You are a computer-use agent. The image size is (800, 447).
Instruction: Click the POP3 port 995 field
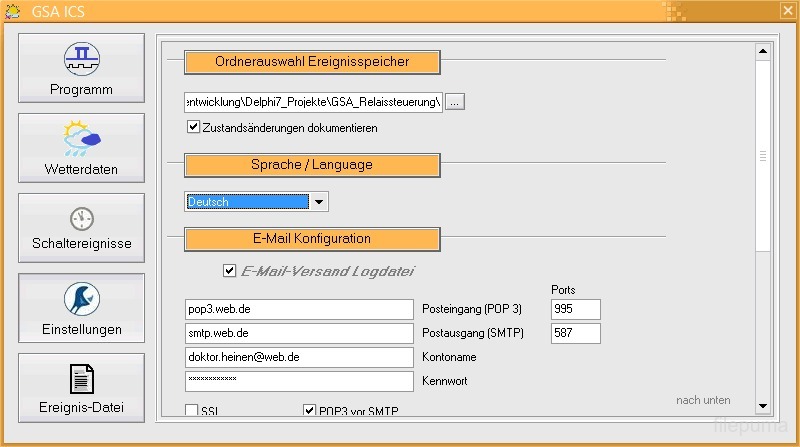pyautogui.click(x=575, y=309)
